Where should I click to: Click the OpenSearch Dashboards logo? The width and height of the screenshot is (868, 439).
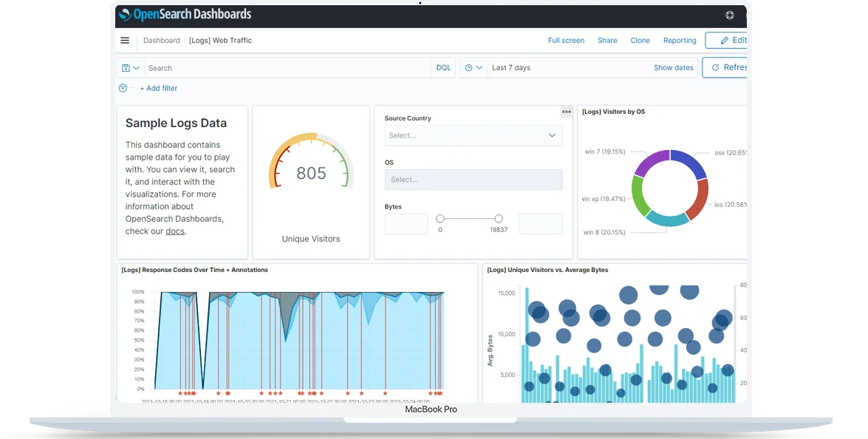(x=185, y=15)
